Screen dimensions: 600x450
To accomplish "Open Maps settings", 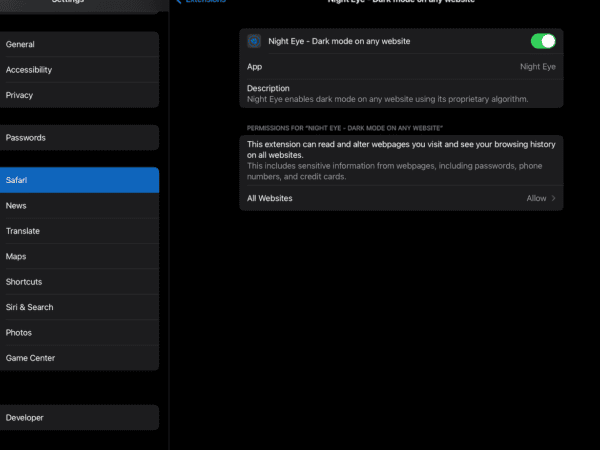I will click(79, 256).
